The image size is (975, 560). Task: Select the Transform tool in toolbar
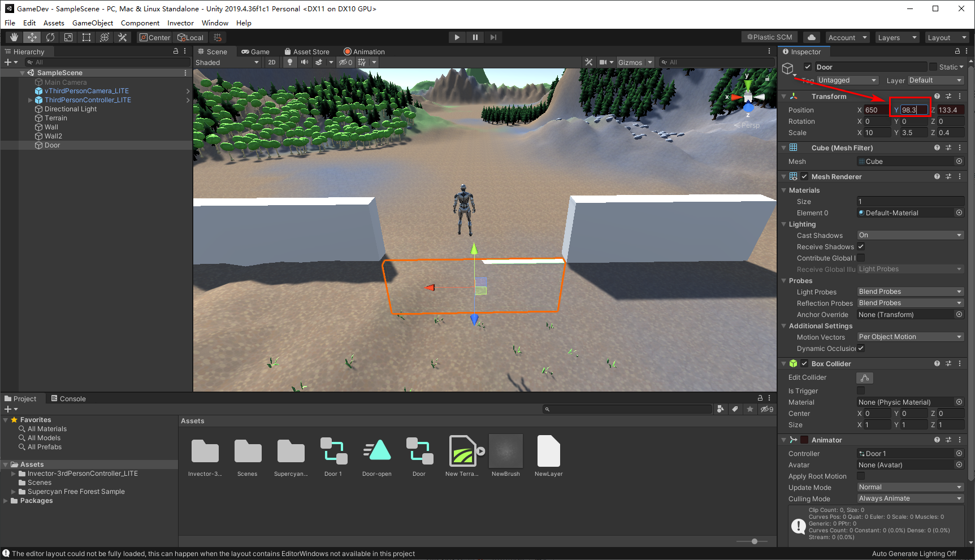coord(105,37)
